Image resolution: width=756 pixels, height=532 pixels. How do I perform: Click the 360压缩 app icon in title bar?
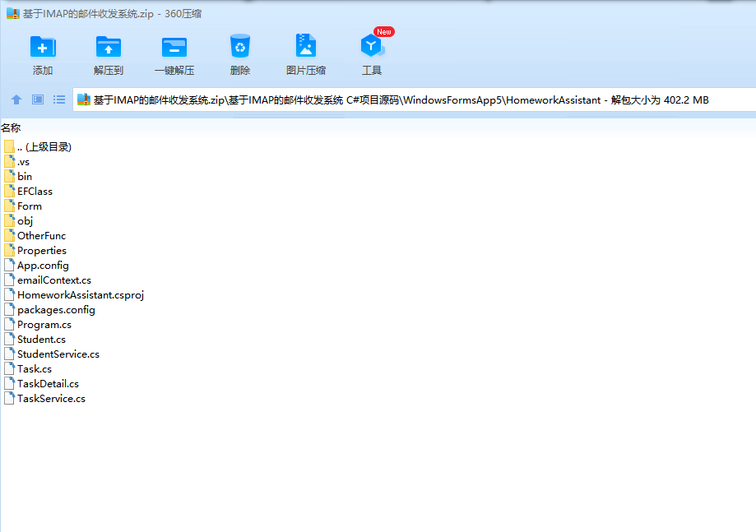click(12, 13)
